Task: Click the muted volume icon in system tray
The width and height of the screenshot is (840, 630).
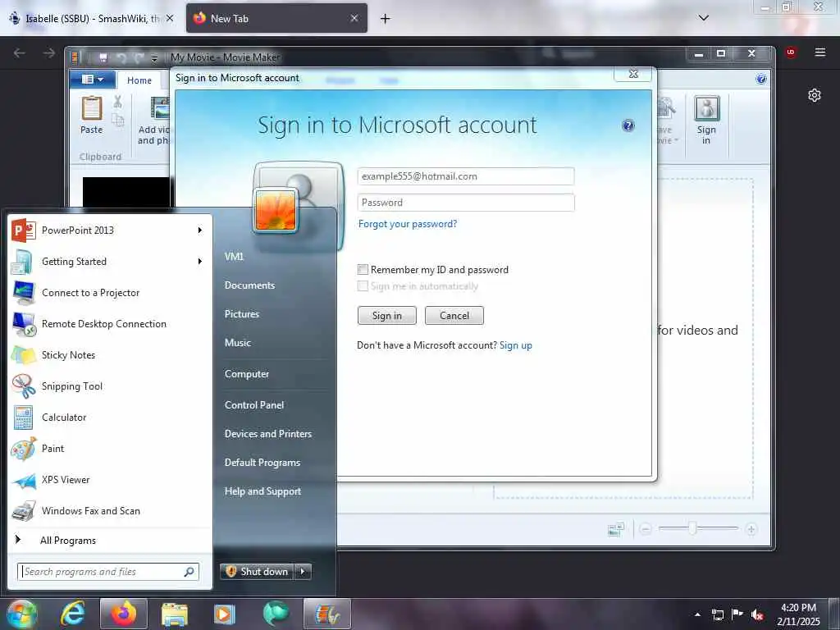Action: (757, 614)
